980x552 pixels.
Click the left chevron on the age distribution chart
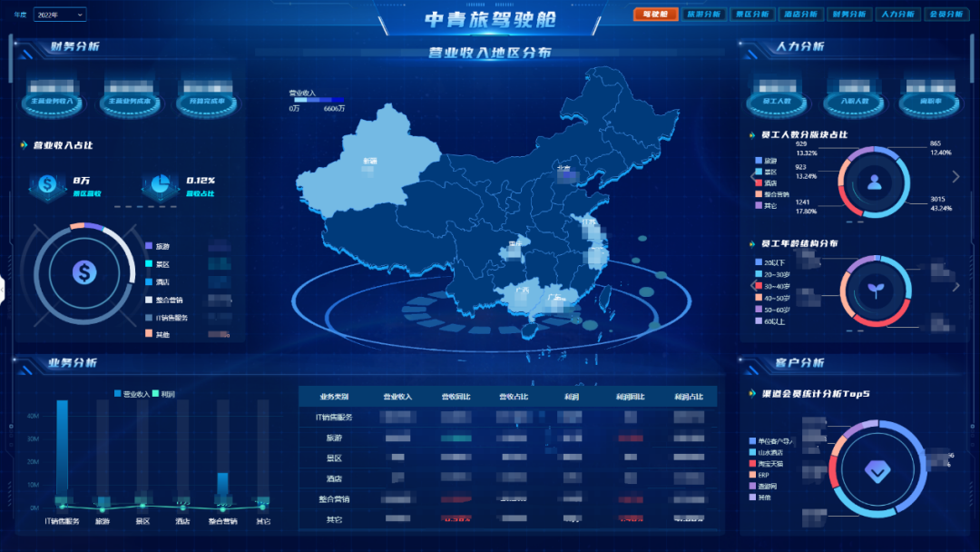point(752,285)
